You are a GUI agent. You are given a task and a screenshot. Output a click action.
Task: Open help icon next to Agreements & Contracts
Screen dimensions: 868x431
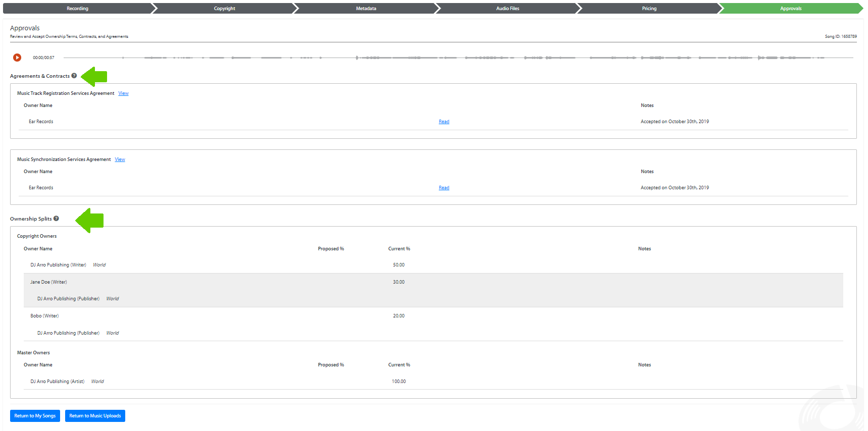(x=74, y=76)
